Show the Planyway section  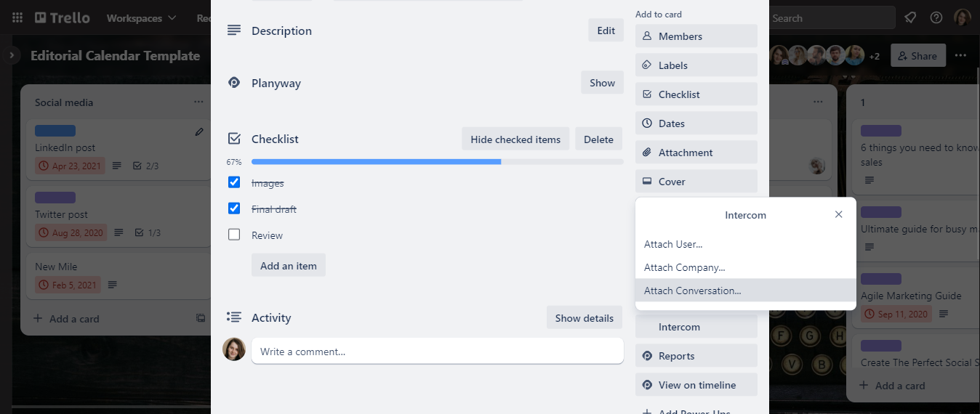(602, 83)
